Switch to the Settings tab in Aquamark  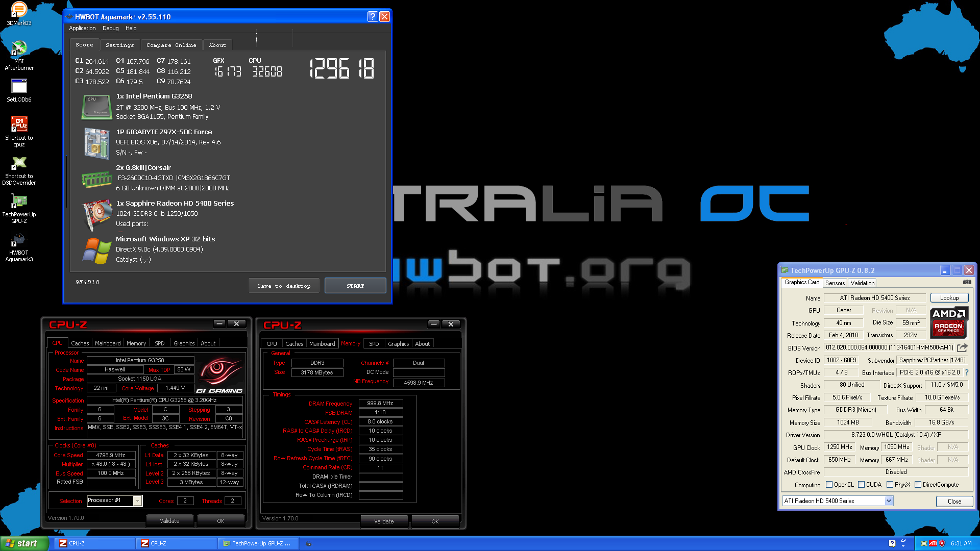pos(120,45)
